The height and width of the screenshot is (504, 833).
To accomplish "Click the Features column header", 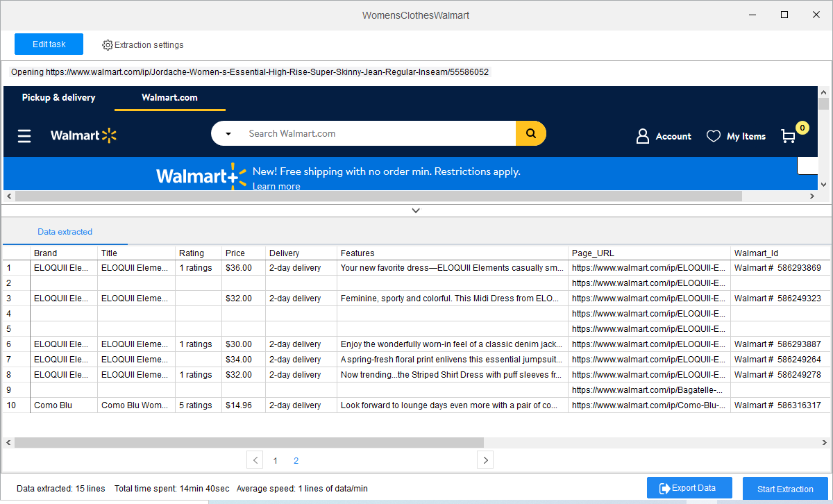I will [453, 253].
